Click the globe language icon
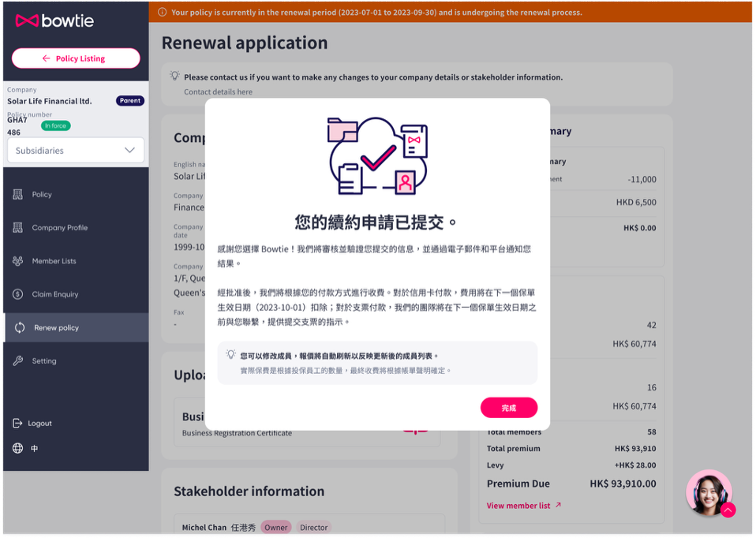The width and height of the screenshot is (756, 538). 18,448
